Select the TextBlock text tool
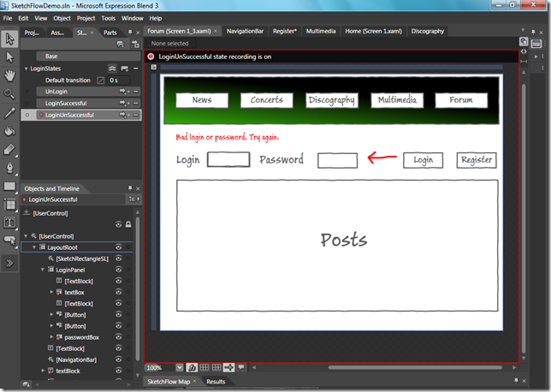The image size is (551, 392). [x=9, y=223]
